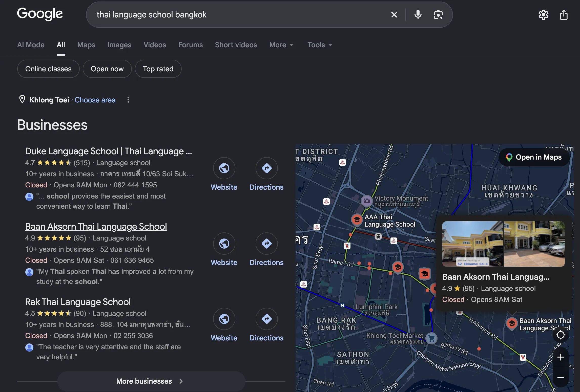
Task: Click the Choose area link
Action: click(95, 100)
